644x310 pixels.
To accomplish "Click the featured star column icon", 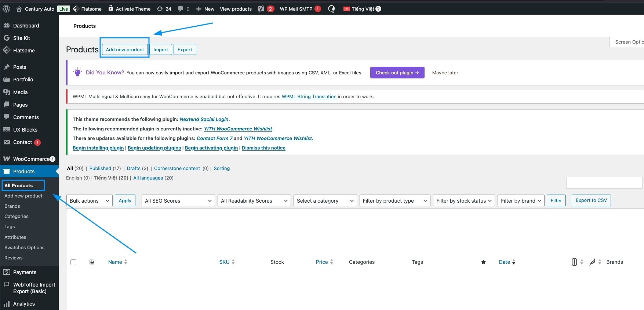I will pyautogui.click(x=483, y=262).
